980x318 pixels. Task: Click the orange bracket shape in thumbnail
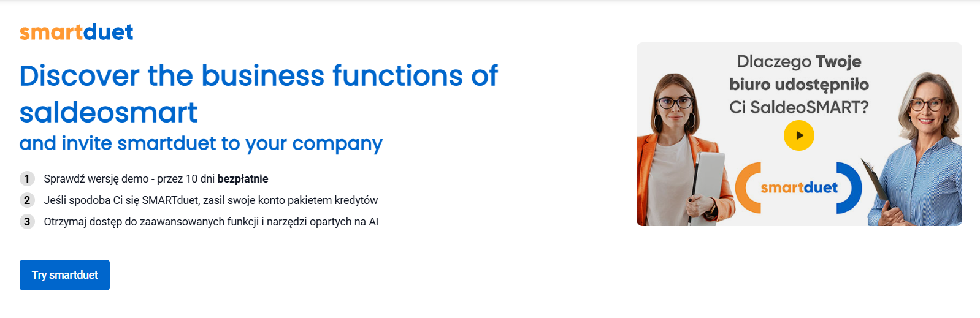pos(748,188)
